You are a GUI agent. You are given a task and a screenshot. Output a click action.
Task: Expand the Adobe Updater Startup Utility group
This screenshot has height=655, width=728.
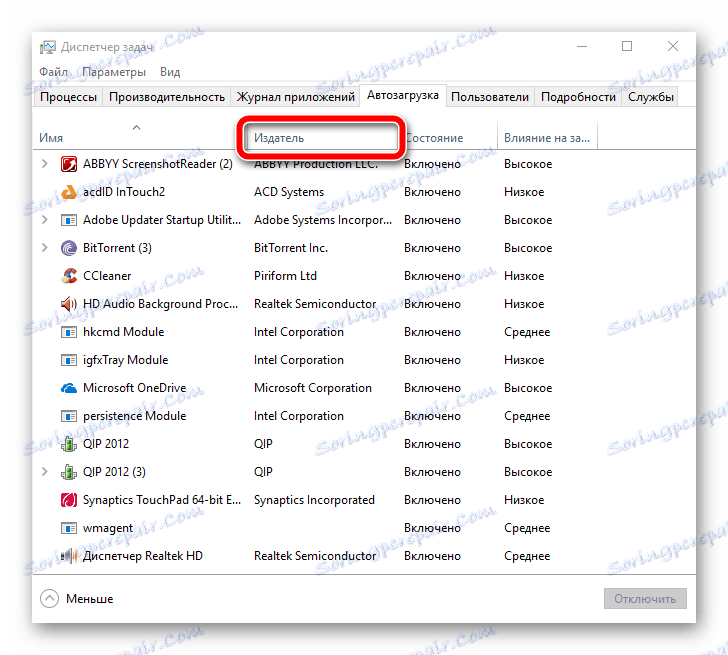[45, 220]
